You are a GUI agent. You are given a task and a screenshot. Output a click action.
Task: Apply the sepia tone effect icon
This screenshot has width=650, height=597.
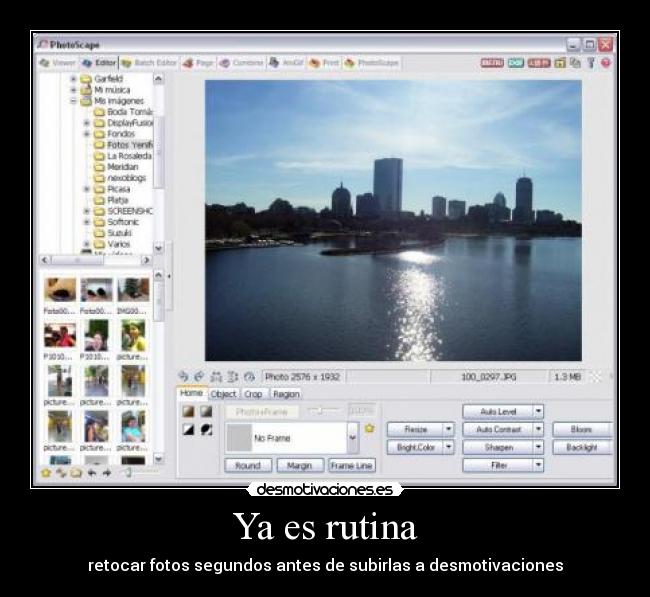tap(189, 411)
